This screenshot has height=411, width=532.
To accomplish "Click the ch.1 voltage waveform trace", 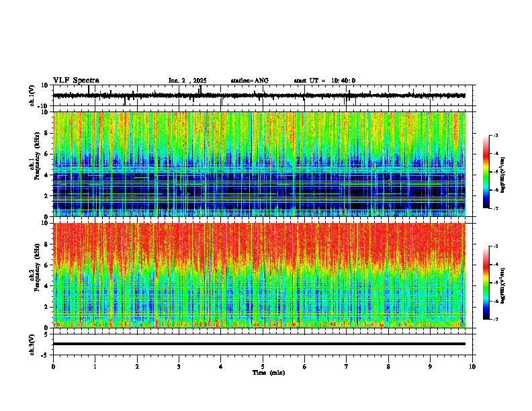I will click(259, 95).
